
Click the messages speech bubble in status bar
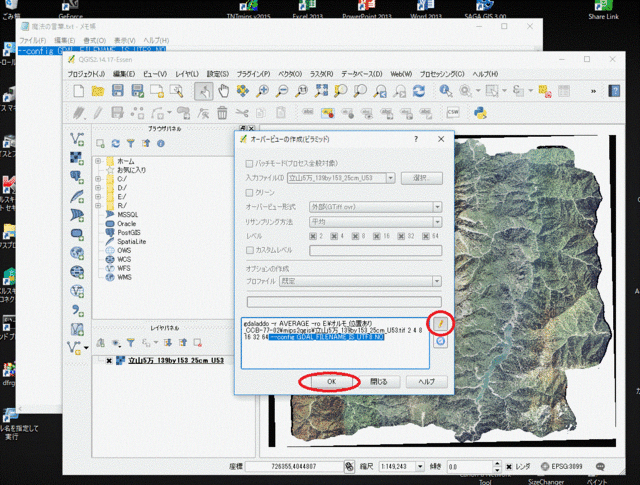[x=600, y=466]
